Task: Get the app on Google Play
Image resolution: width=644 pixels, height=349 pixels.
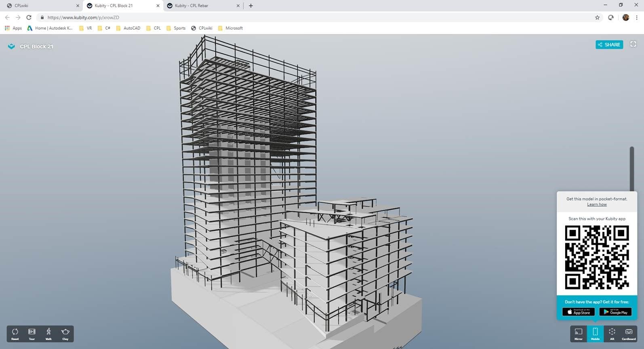Action: point(615,312)
